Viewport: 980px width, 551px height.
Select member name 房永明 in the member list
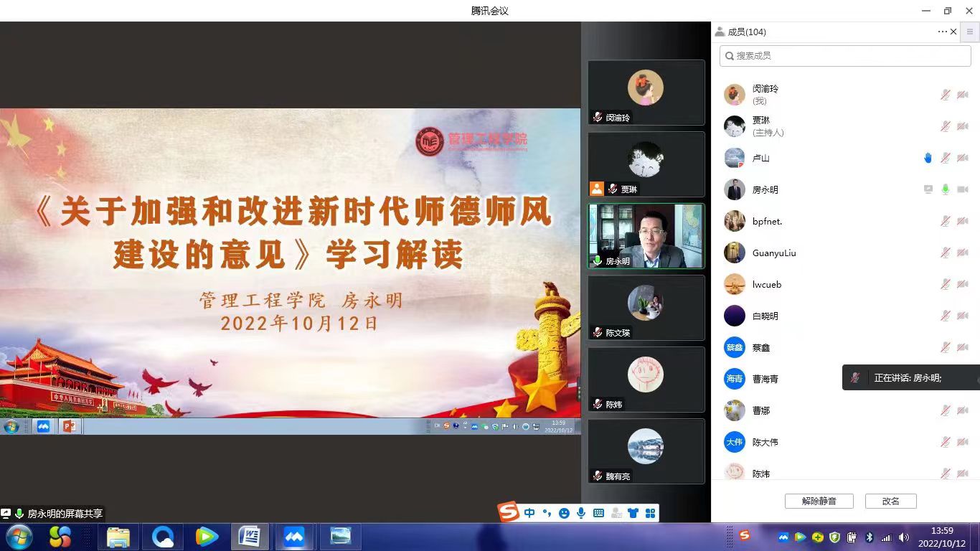click(x=765, y=190)
